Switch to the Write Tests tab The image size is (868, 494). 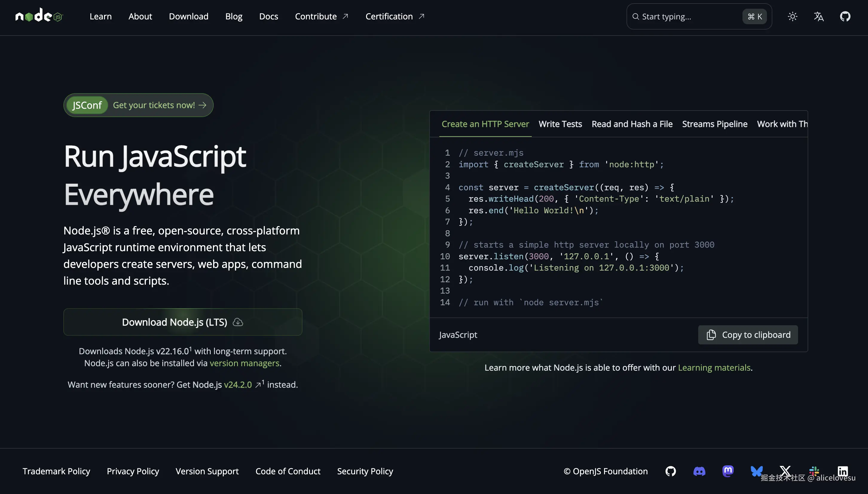click(560, 124)
